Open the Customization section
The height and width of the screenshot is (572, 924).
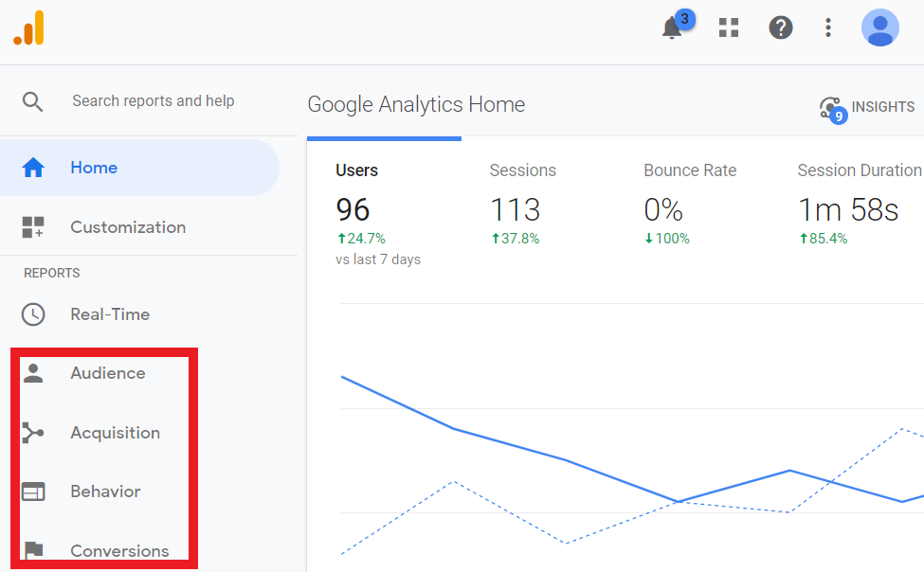[128, 227]
